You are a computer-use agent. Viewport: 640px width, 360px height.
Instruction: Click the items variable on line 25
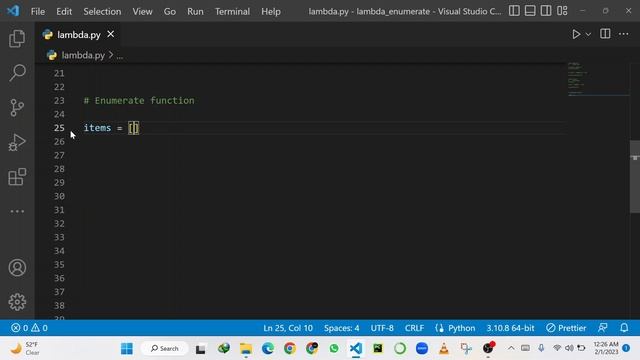coord(97,128)
